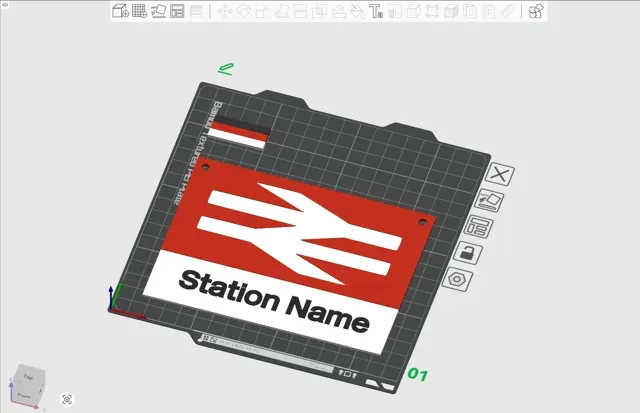Select the small red-white stripe sample object

[x=238, y=132]
